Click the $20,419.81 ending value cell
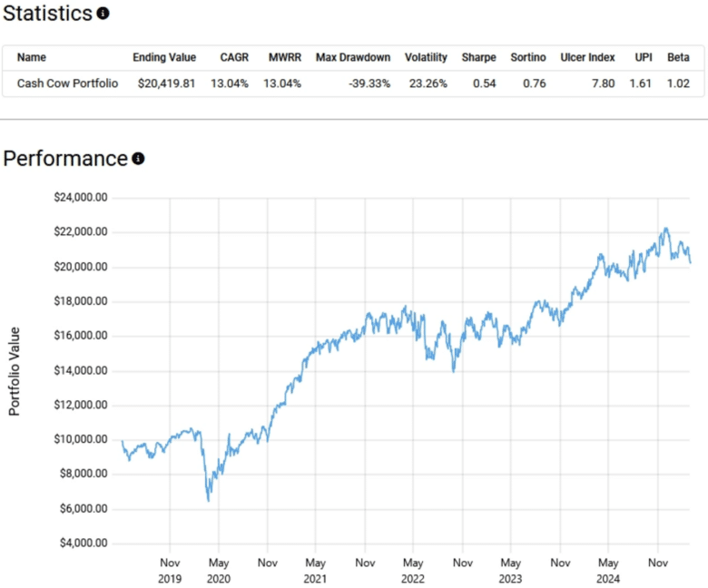 [x=164, y=83]
